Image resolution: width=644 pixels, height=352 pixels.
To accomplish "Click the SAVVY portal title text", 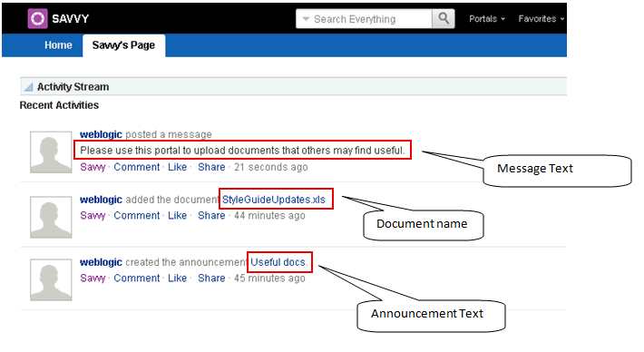I will tap(70, 19).
